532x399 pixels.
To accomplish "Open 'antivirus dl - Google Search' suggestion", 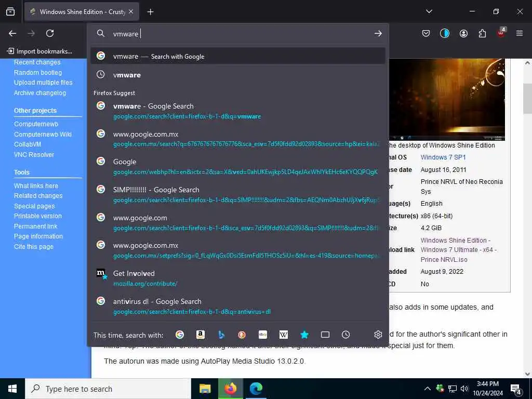I will coord(238,306).
